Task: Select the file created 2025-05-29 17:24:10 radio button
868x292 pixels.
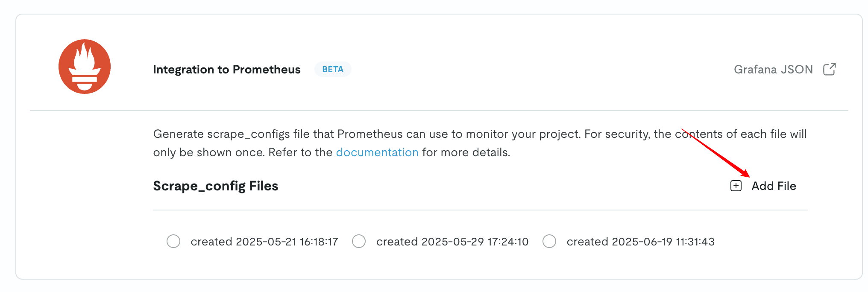Action: click(359, 241)
